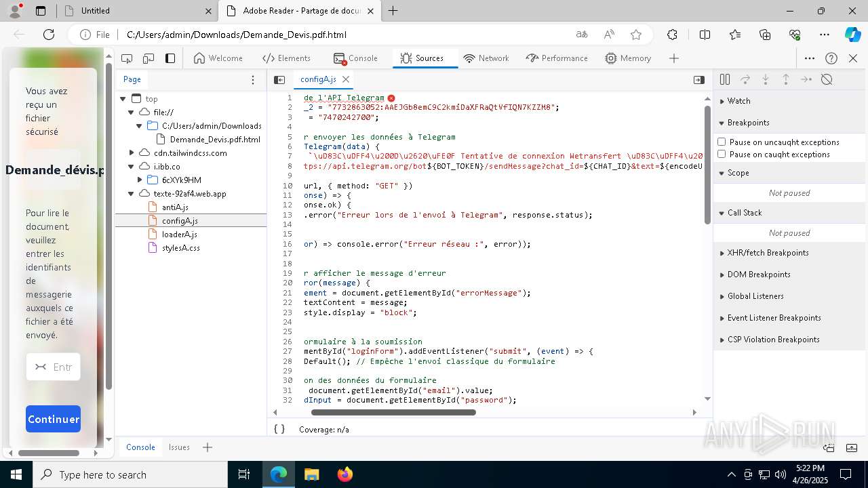868x488 pixels.
Task: Toggle the DevTools sidebar panel icon
Action: [x=170, y=58]
